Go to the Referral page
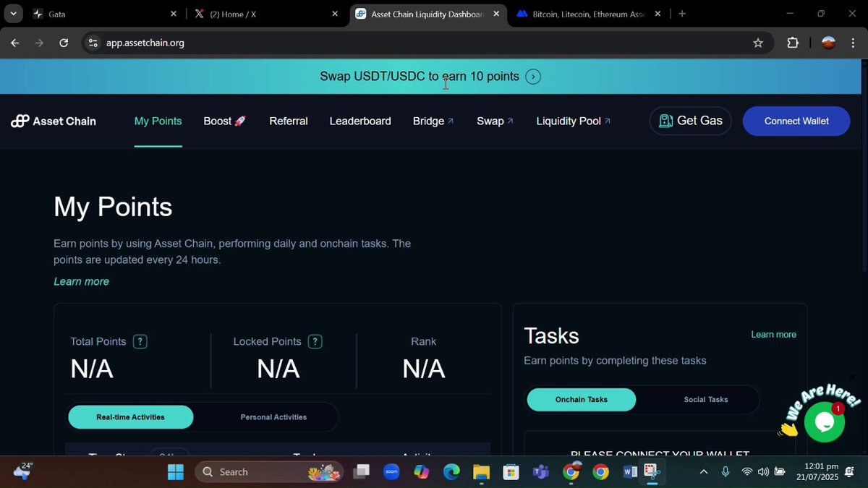Image resolution: width=868 pixels, height=488 pixels. [x=289, y=121]
